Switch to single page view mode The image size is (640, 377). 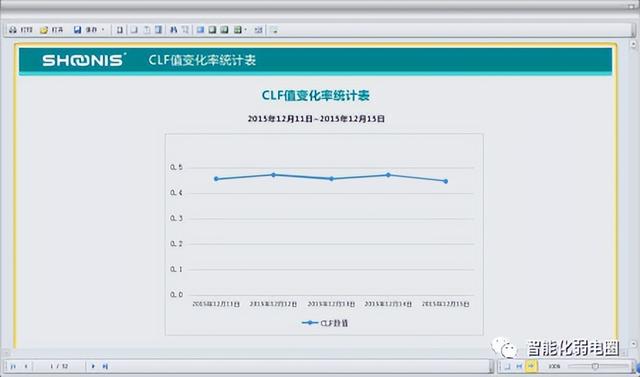pos(508,366)
